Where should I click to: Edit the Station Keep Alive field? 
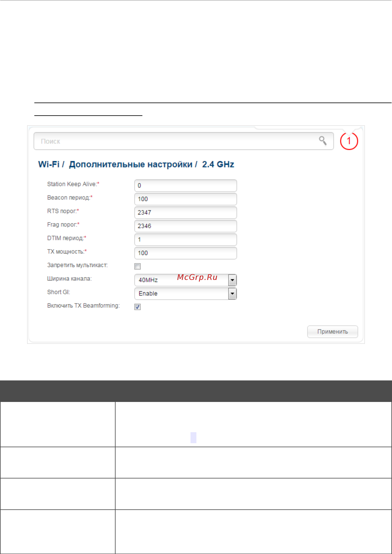[185, 186]
